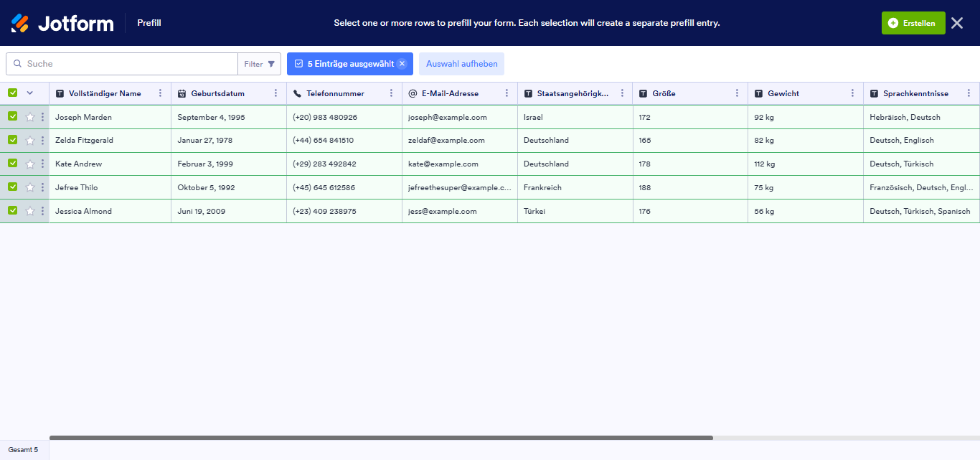Image resolution: width=980 pixels, height=460 pixels.
Task: Click the (+44) 654 841510 cell
Action: [344, 141]
